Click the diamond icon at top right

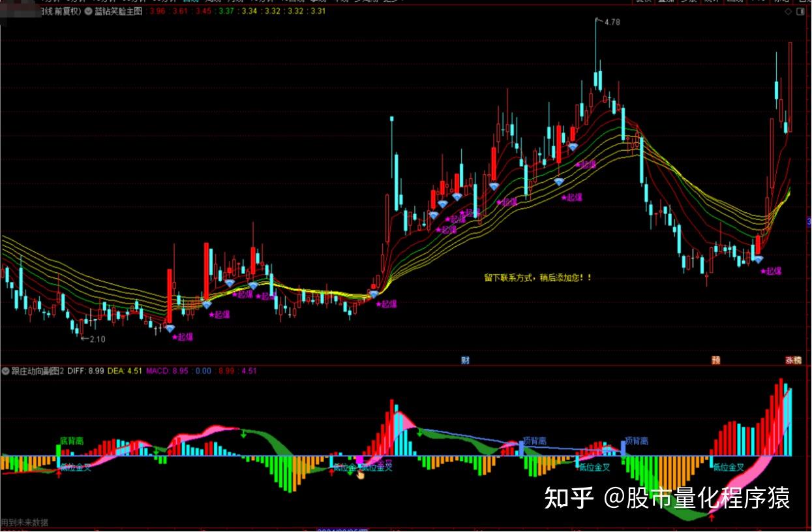click(789, 12)
